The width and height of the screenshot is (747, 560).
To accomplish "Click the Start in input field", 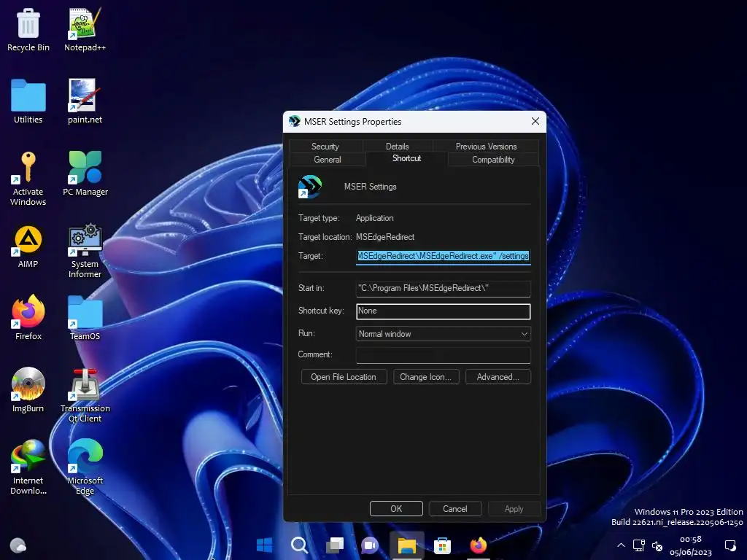I will pyautogui.click(x=443, y=288).
